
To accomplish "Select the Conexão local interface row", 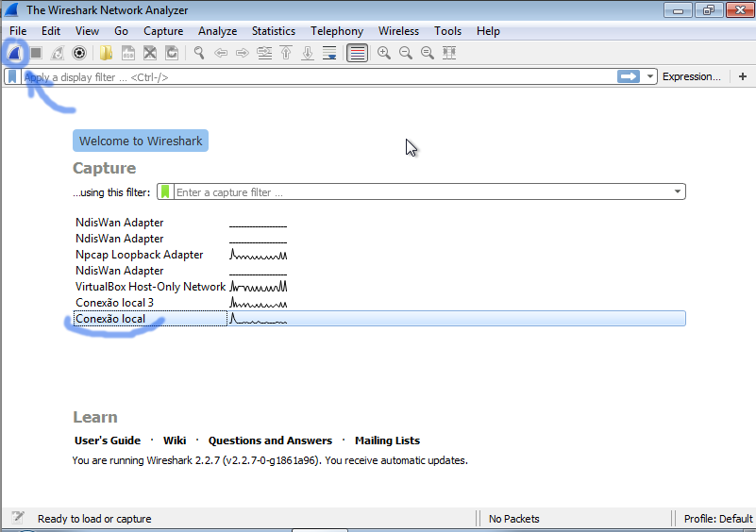I will (379, 319).
